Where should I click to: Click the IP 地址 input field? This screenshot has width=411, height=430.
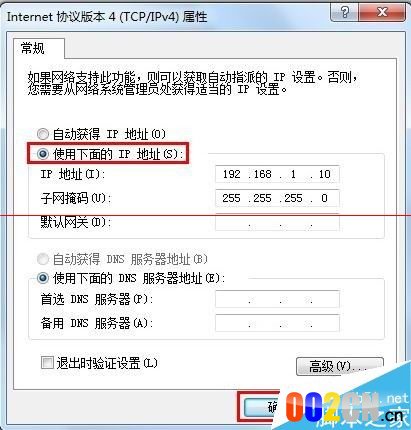277,174
